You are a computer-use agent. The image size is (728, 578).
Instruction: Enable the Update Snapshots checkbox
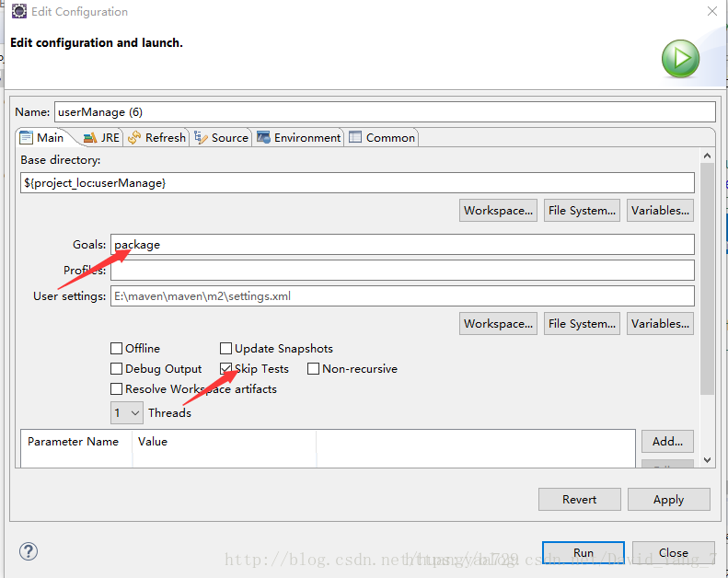coord(225,348)
